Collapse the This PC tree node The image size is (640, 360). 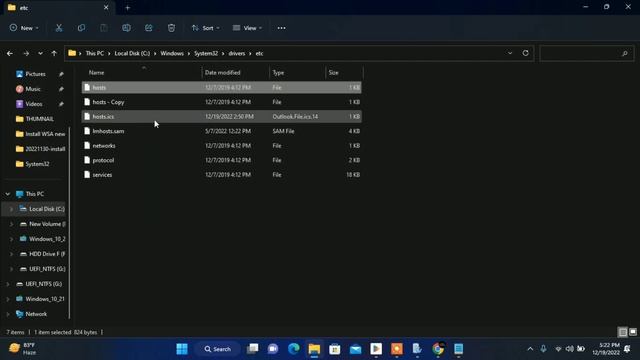tap(8, 194)
